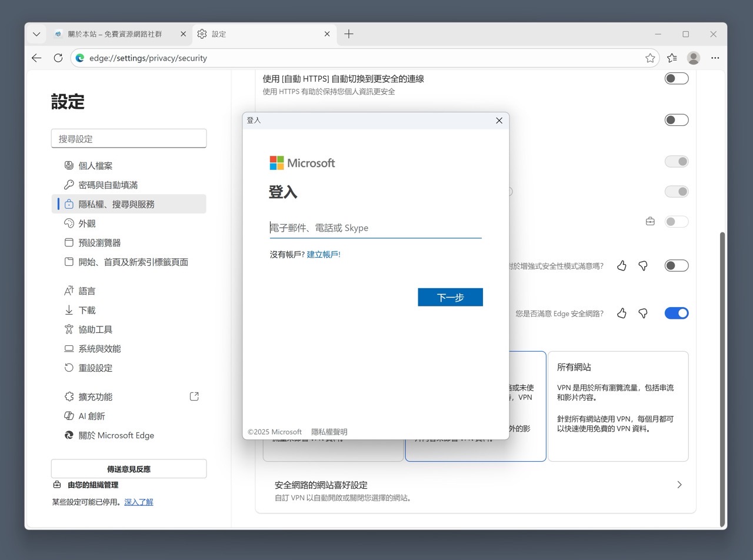
Task: Enable the 自動 HTTPS toggle
Action: (676, 78)
